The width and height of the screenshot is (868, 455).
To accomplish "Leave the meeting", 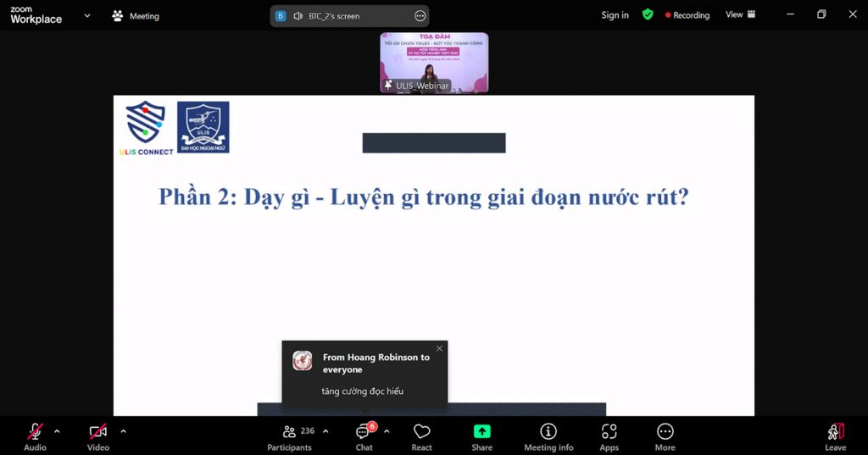I will (835, 436).
